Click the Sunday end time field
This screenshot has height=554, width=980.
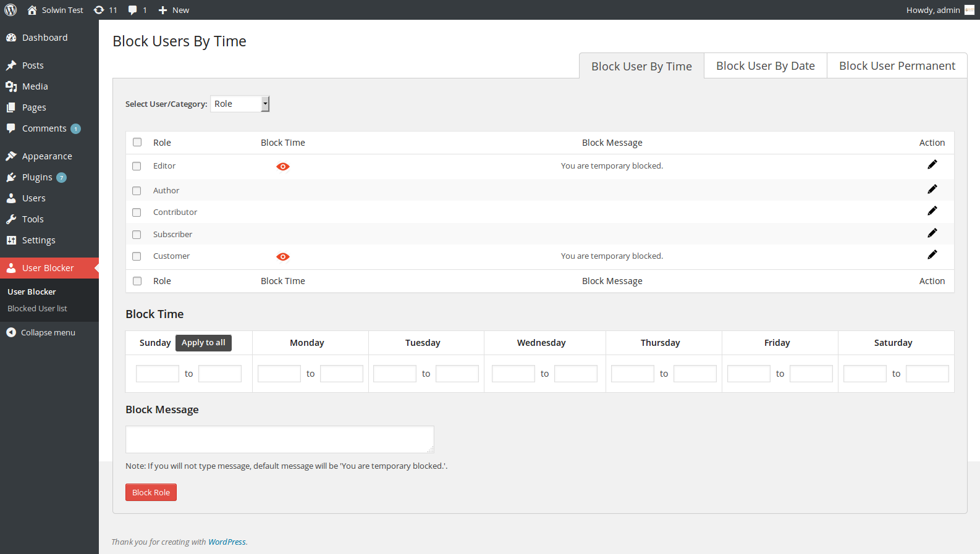[220, 374]
